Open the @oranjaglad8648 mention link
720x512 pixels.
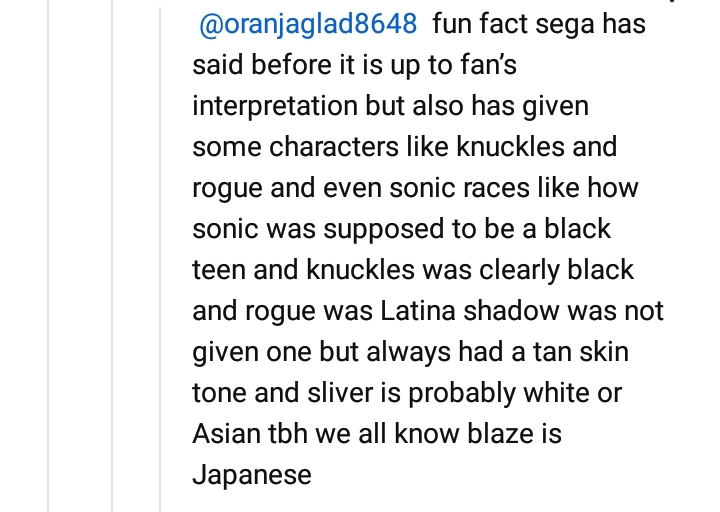[x=309, y=24]
